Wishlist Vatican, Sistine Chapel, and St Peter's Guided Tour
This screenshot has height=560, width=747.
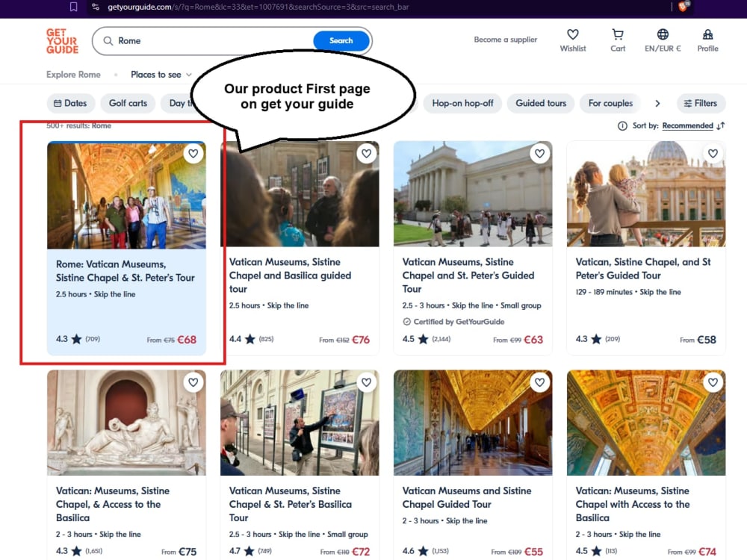[713, 153]
